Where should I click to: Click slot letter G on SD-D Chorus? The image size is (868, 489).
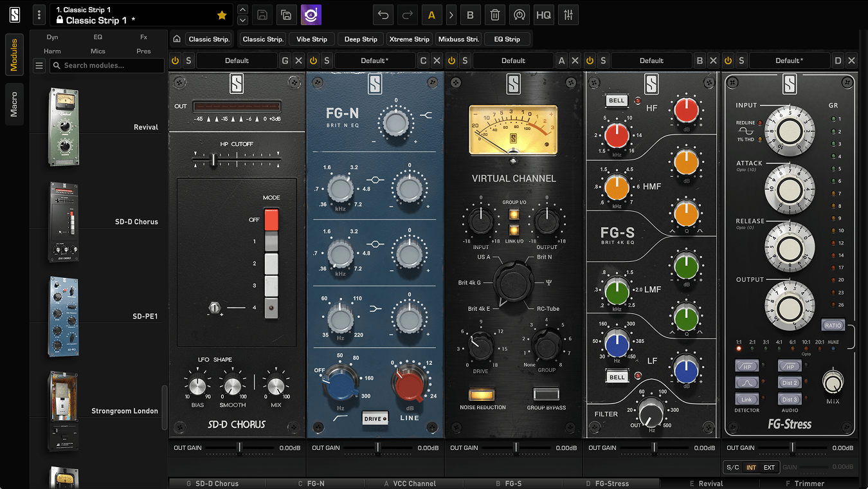pyautogui.click(x=285, y=60)
